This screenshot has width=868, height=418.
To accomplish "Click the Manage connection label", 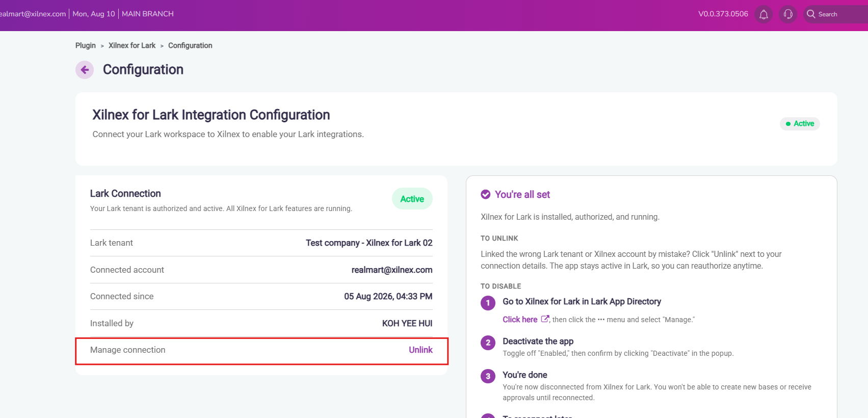I will tap(128, 350).
